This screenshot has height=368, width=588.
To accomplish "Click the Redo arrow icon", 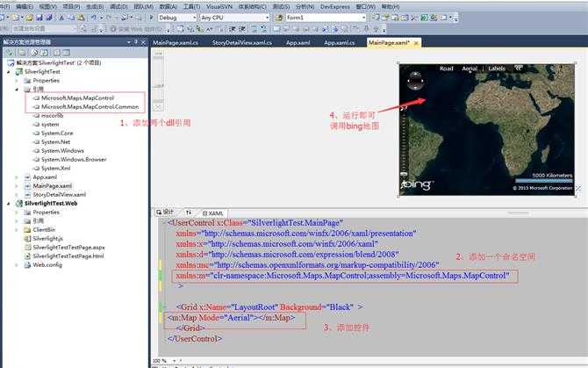I will [109, 18].
